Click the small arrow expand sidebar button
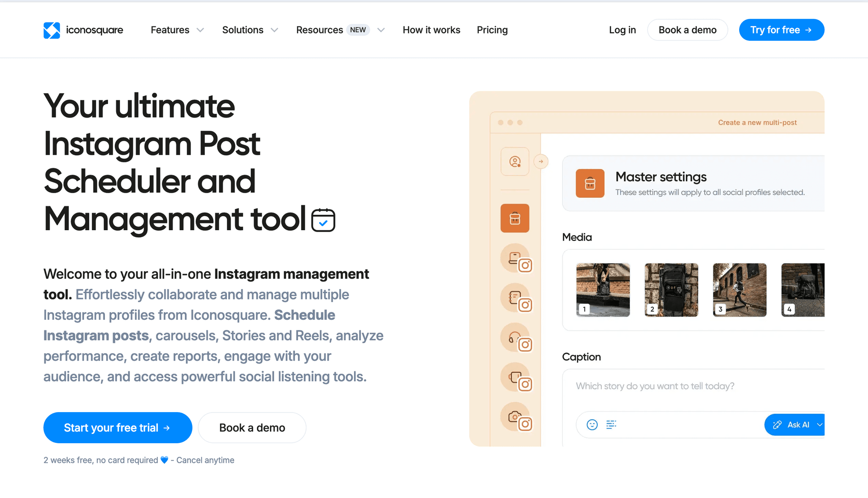Screen dimensions: 868x498 (x=541, y=161)
